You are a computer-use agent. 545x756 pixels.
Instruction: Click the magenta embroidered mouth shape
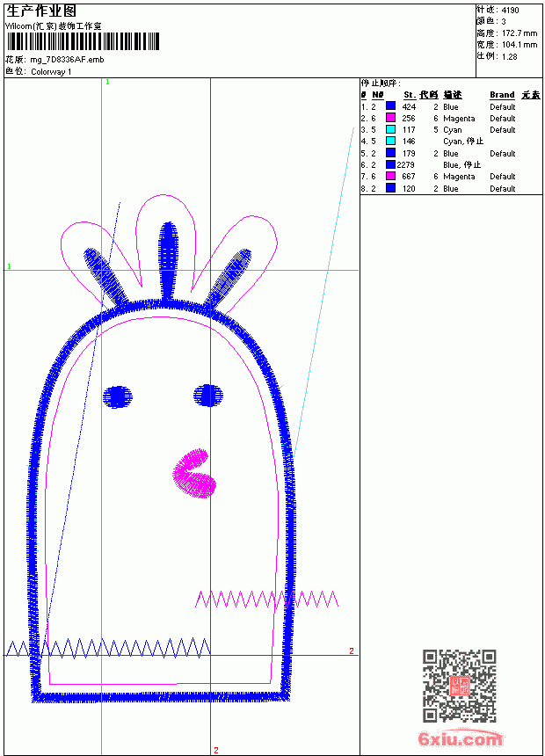pos(194,474)
